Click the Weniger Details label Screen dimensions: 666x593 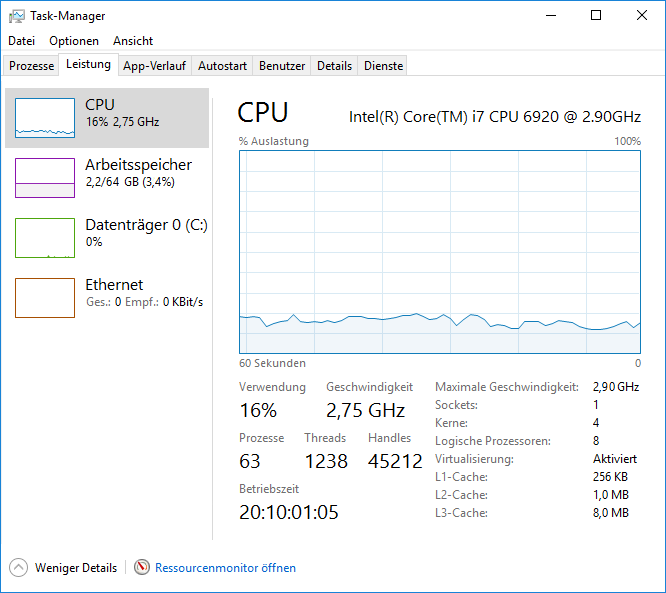tap(76, 568)
